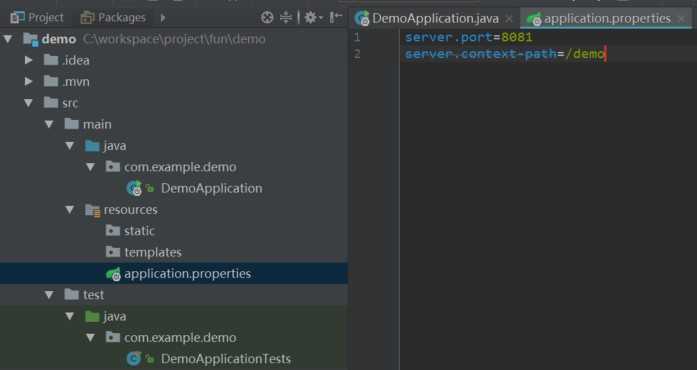Collapse the src folder
Image resolution: width=697 pixels, height=370 pixels.
click(28, 103)
